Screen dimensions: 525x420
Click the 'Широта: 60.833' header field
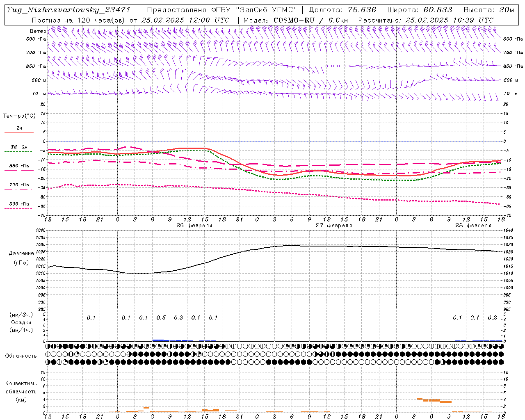pos(420,10)
